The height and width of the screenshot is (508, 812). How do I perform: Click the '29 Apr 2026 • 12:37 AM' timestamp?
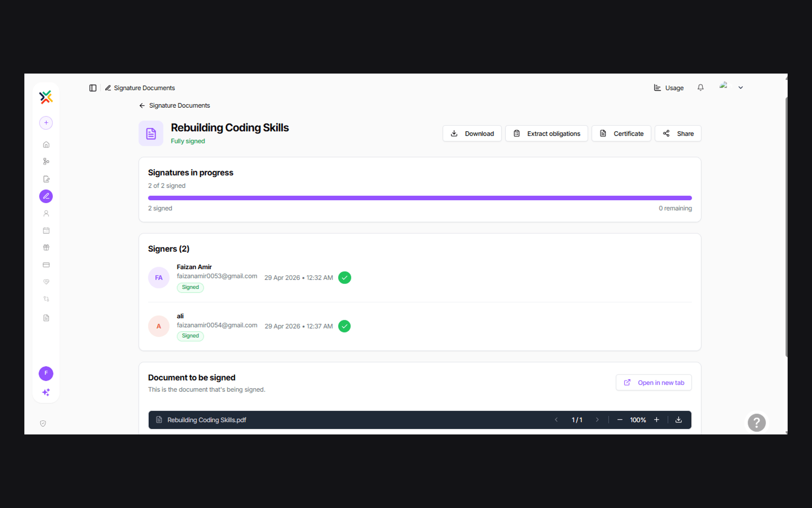coord(298,326)
